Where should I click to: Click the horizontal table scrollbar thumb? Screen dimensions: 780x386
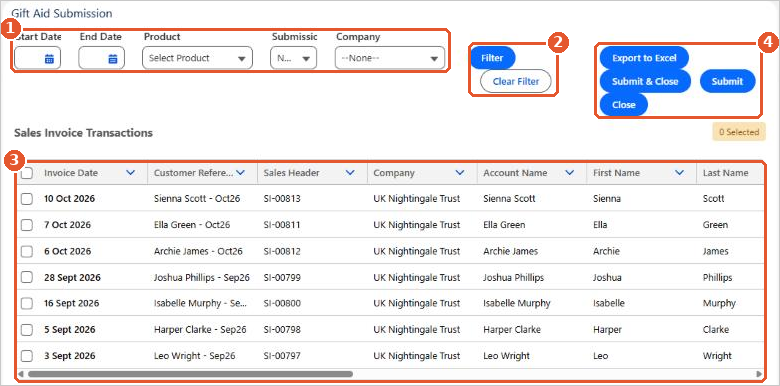(191, 374)
